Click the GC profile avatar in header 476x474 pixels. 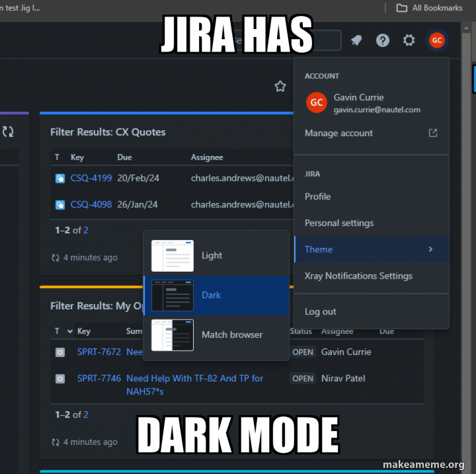click(x=436, y=40)
